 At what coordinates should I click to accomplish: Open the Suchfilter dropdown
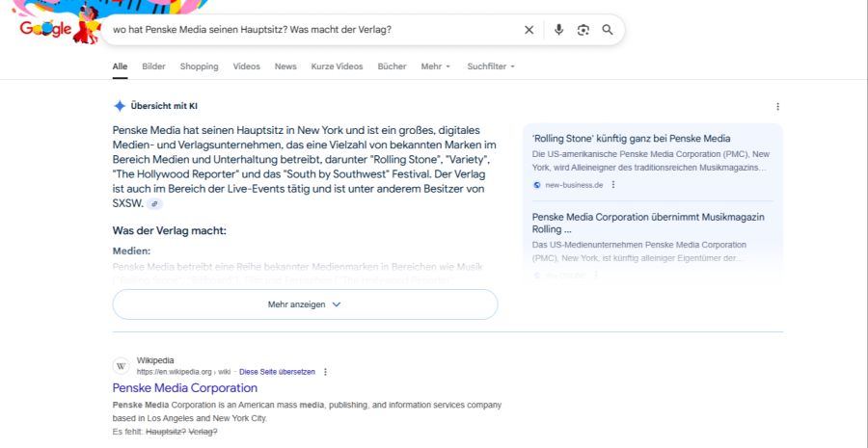point(491,66)
